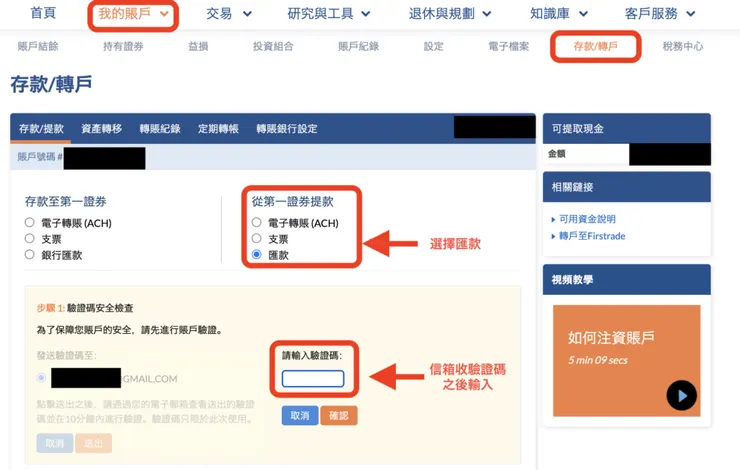The height and width of the screenshot is (470, 740).
Task: Select 電子轉賬 (ACH) under 從第一證券提款
Action: coord(257,222)
